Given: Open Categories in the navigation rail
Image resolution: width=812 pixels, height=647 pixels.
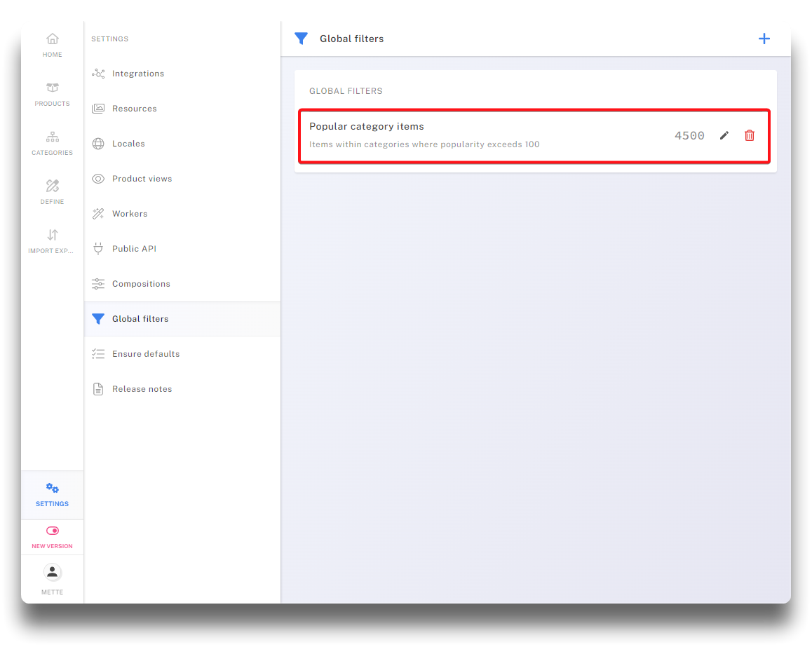Looking at the screenshot, I should [53, 143].
